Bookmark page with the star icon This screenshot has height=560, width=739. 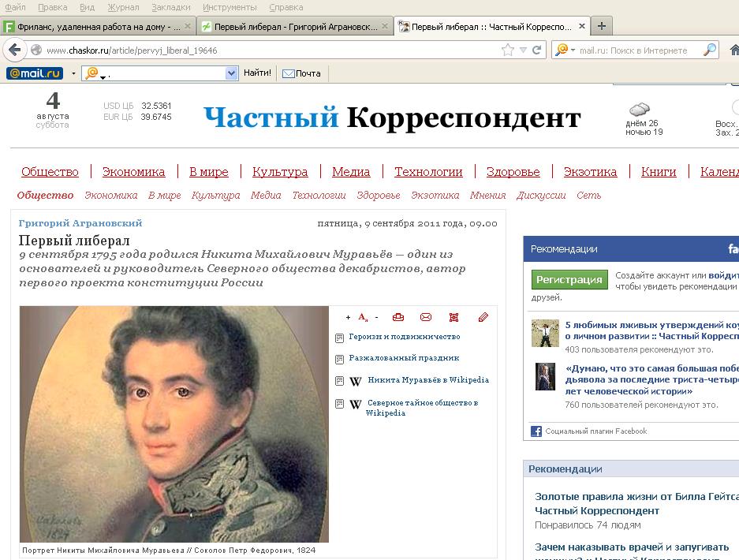508,50
